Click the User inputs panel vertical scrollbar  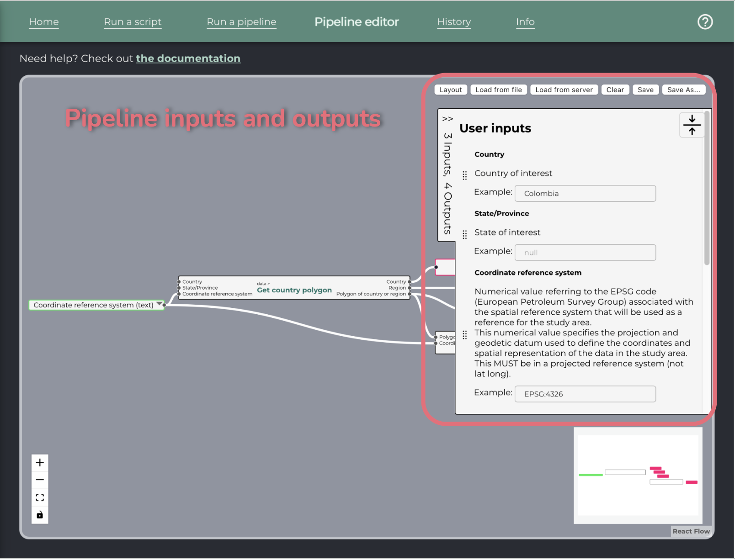coord(707,188)
